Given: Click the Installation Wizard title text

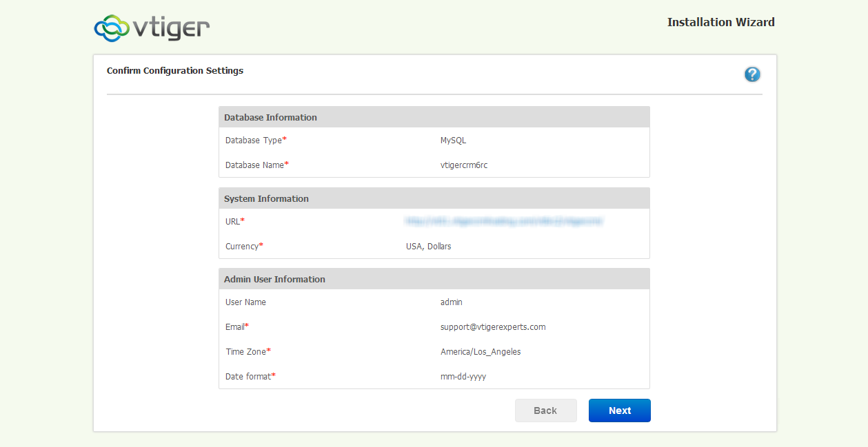Looking at the screenshot, I should click(720, 22).
